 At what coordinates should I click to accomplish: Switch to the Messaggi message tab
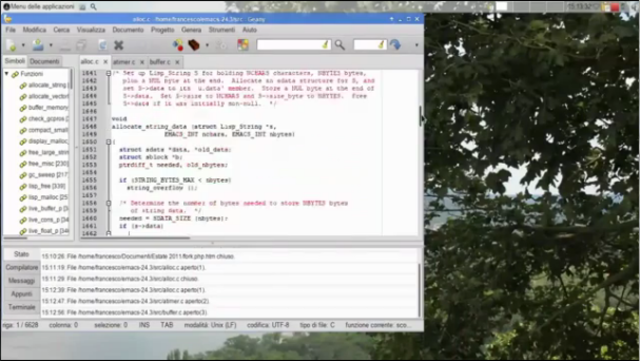(x=22, y=281)
